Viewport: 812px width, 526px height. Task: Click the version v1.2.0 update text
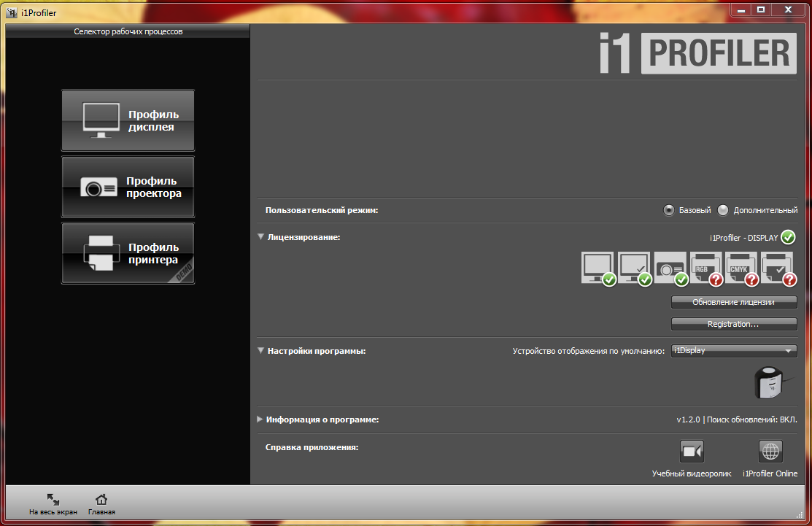[x=736, y=419]
